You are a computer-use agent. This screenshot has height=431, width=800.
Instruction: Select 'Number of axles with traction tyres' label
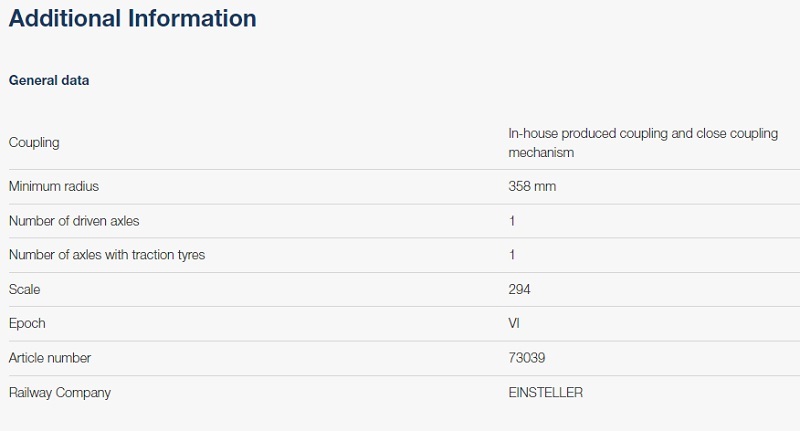tap(107, 255)
